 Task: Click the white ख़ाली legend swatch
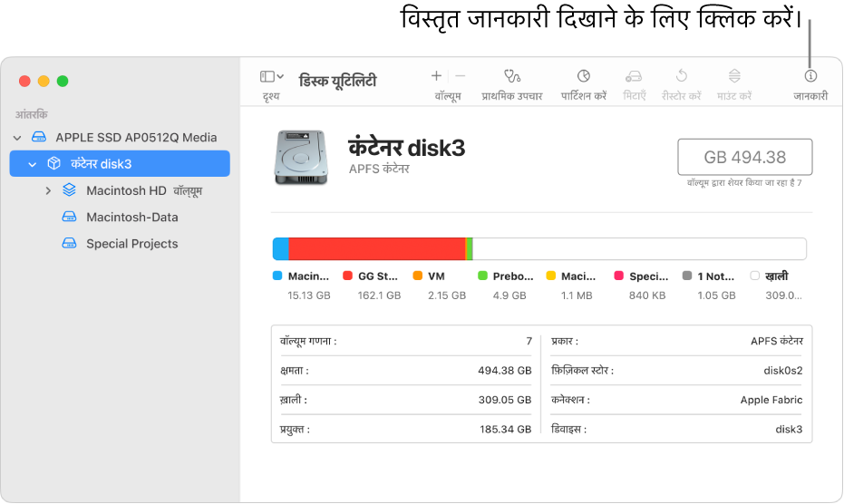754,276
